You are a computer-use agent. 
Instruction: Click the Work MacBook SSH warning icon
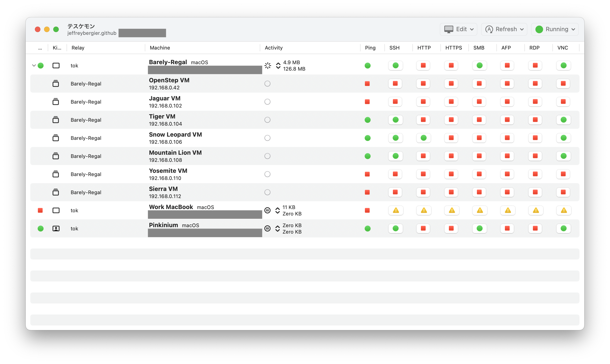click(396, 210)
